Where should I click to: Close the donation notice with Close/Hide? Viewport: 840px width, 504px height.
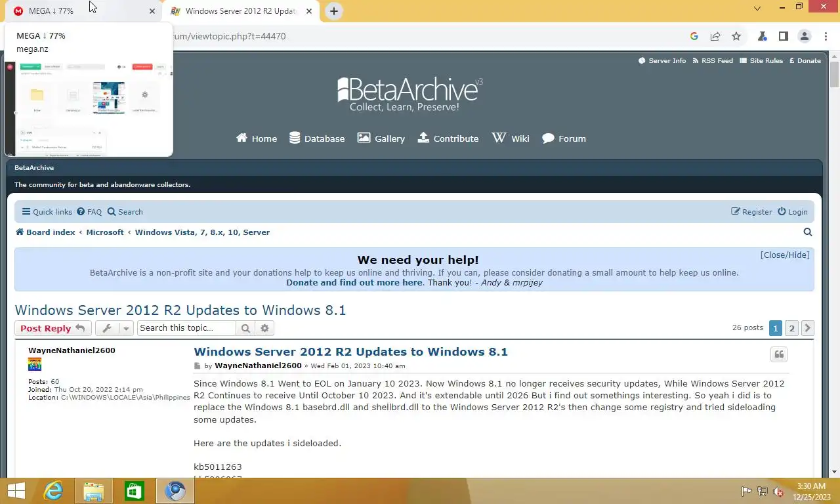tap(785, 255)
